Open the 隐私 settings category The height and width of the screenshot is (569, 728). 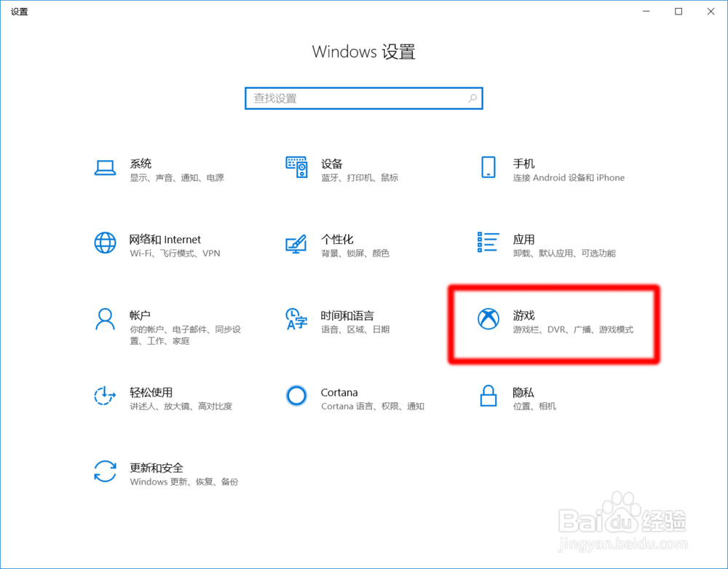click(x=523, y=393)
